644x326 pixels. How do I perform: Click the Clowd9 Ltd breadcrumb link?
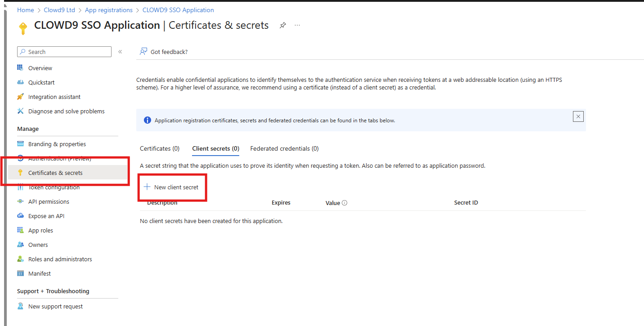(x=59, y=10)
